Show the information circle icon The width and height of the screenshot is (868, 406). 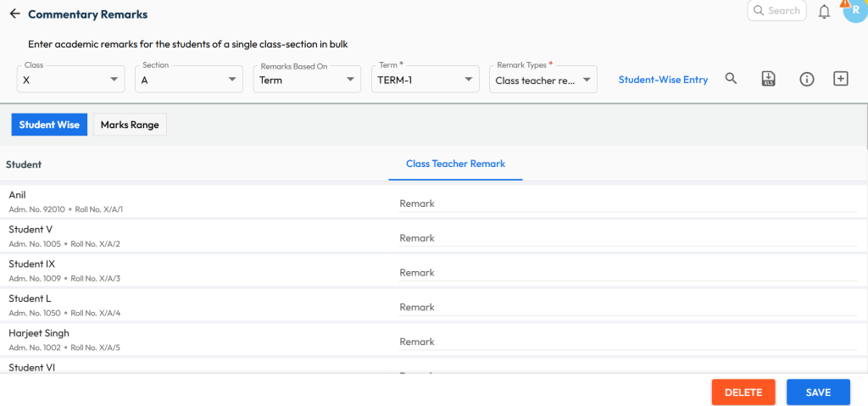[807, 79]
